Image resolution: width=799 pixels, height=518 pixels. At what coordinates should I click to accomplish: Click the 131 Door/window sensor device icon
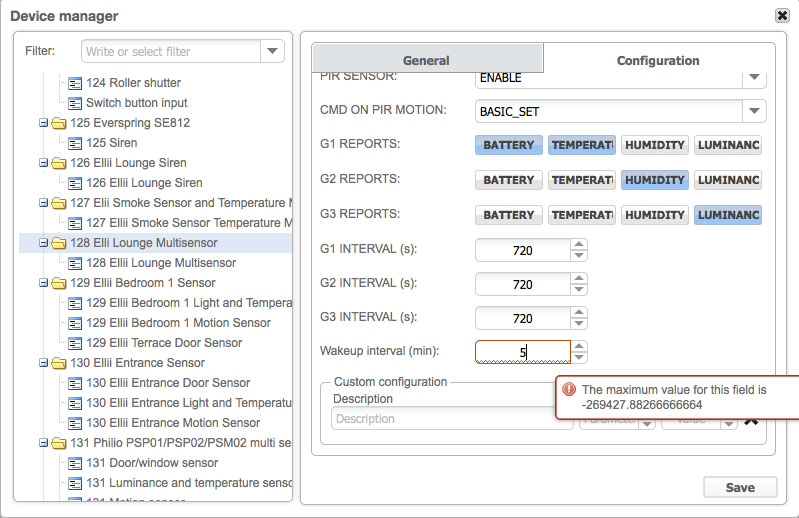[75, 463]
